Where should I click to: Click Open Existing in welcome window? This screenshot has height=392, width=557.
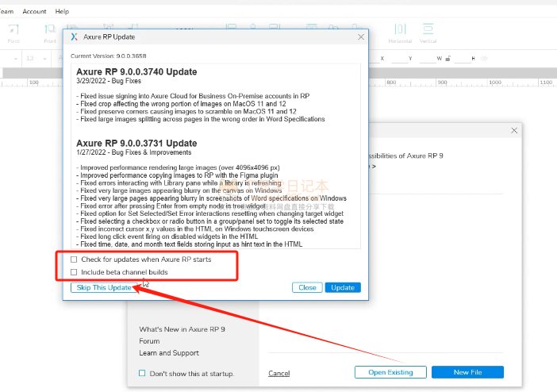pyautogui.click(x=390, y=372)
